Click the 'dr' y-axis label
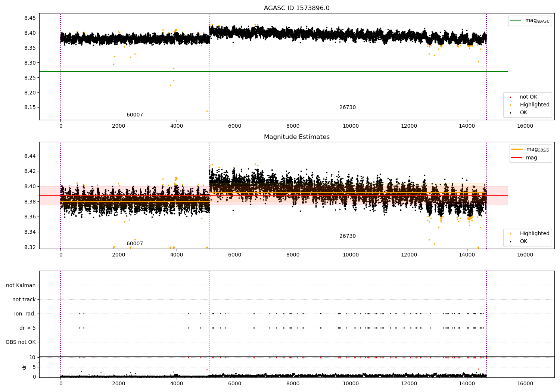The width and height of the screenshot is (560, 392). 24,367
